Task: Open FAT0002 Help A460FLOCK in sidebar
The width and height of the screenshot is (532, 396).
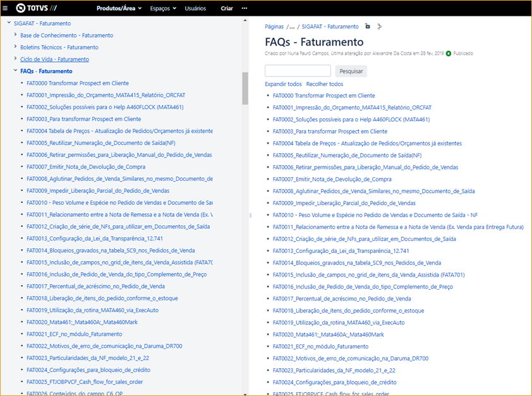Action: click(105, 107)
